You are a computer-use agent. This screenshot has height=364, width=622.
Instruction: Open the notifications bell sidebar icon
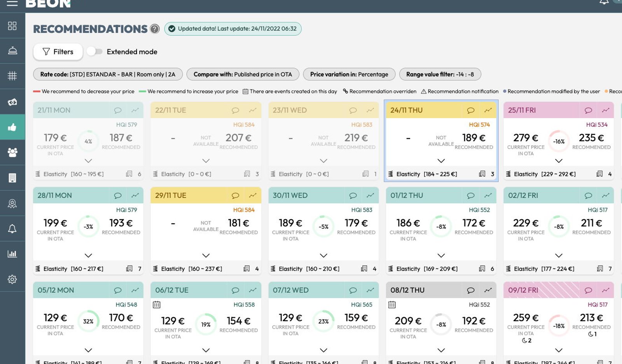point(12,228)
